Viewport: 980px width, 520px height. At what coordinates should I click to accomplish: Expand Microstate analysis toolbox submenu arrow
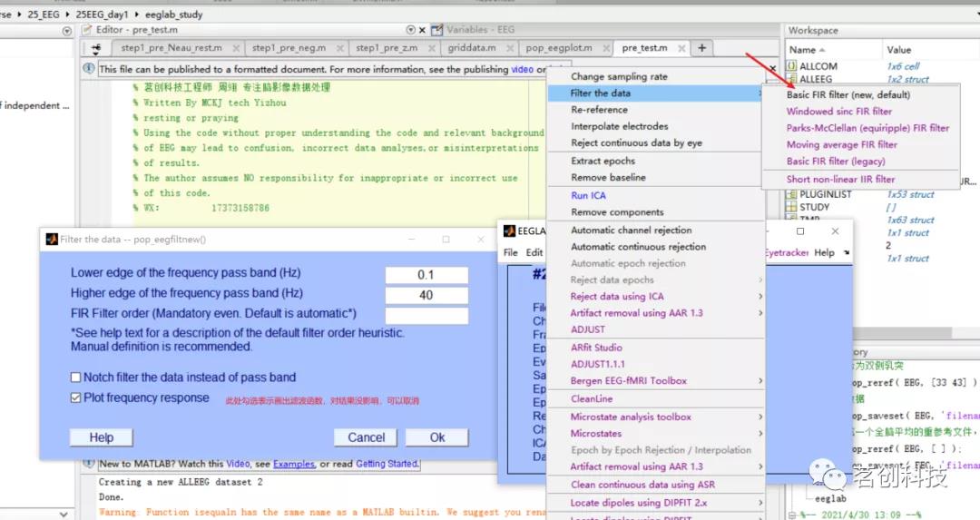coord(760,417)
